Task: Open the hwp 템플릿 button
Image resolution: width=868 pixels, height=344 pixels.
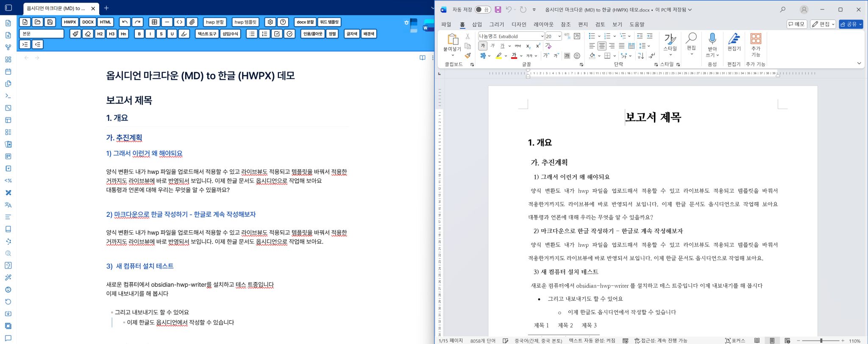Action: click(245, 22)
